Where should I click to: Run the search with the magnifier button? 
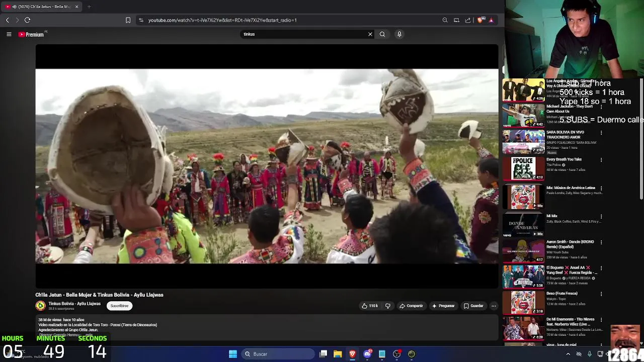point(382,34)
